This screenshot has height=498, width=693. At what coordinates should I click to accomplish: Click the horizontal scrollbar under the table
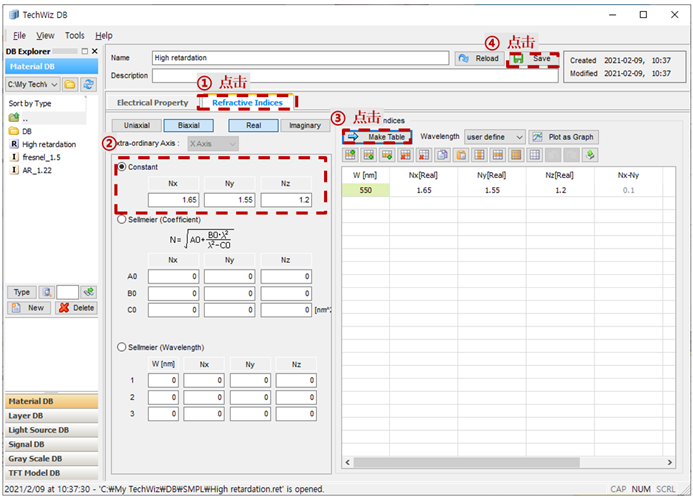click(508, 463)
